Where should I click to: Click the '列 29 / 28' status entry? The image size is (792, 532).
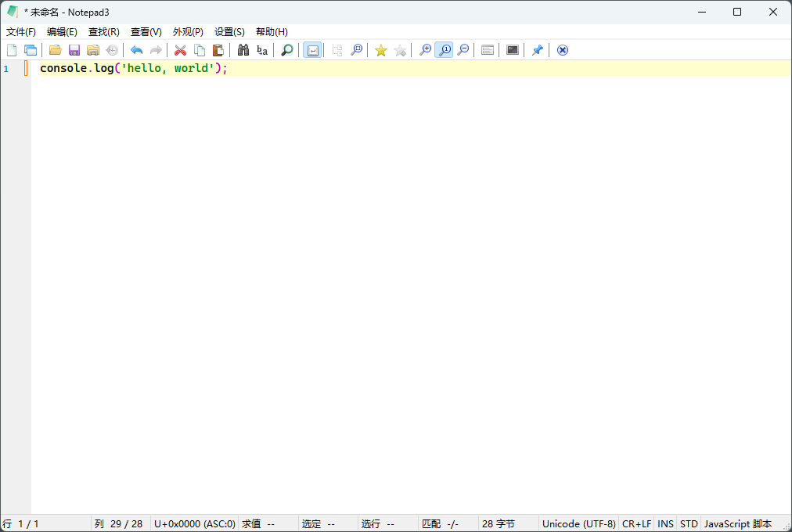(119, 524)
